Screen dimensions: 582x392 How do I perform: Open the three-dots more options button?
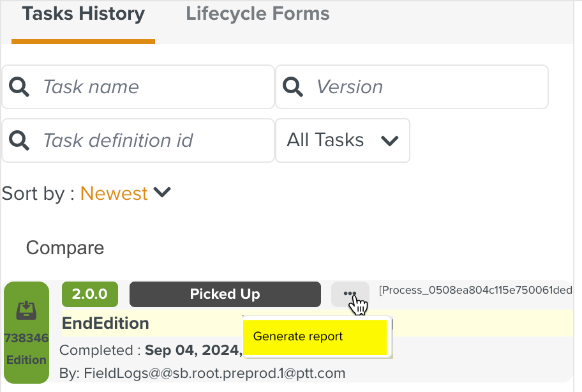[x=350, y=294]
